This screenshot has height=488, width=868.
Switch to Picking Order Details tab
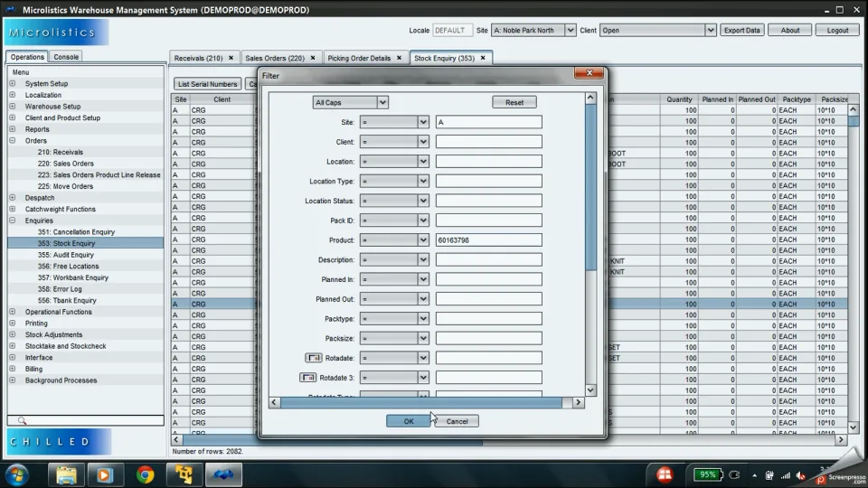(x=359, y=58)
